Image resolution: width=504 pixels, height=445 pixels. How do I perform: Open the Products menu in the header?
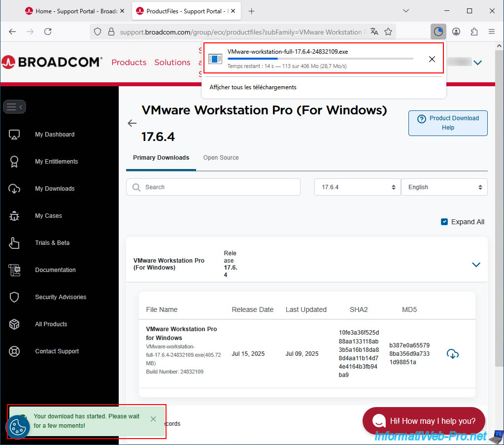point(129,62)
